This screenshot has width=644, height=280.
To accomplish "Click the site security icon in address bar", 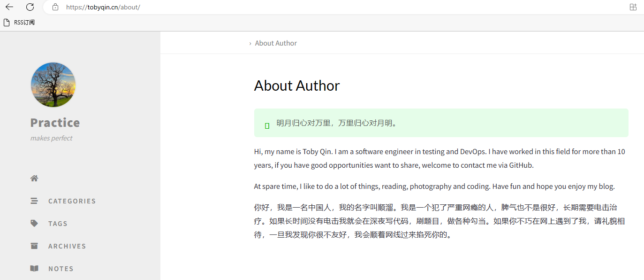I will point(56,7).
